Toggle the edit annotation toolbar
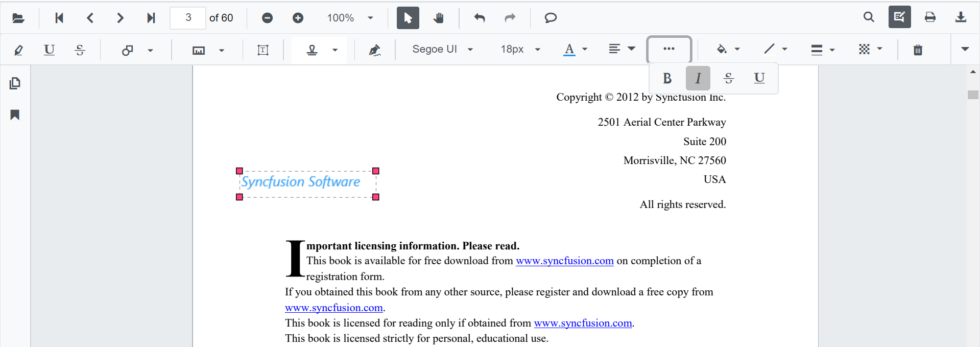The width and height of the screenshot is (980, 347). click(x=899, y=17)
